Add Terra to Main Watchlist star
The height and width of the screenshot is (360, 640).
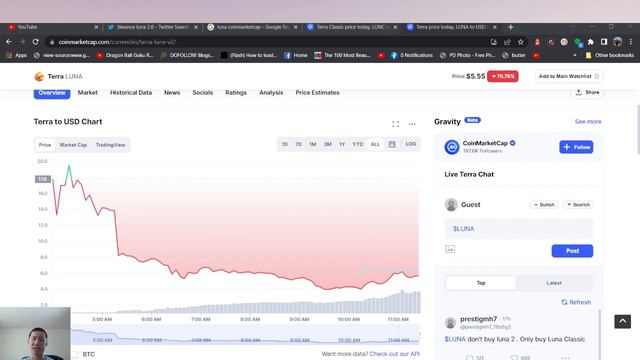pyautogui.click(x=597, y=76)
